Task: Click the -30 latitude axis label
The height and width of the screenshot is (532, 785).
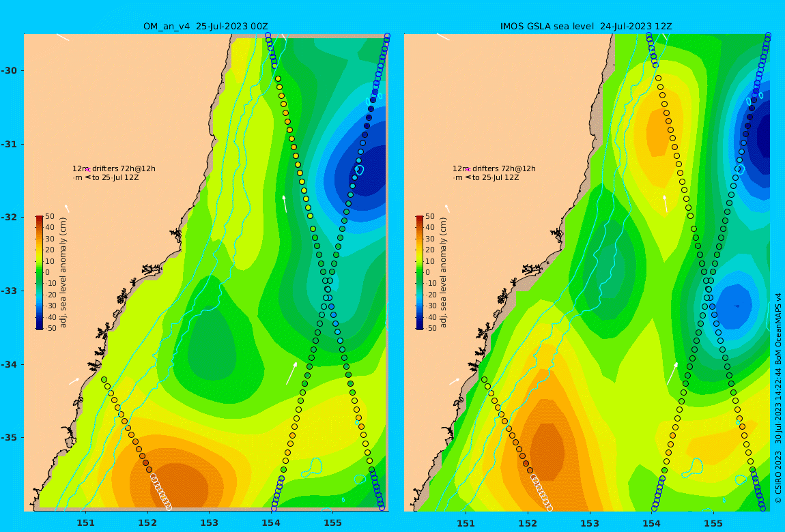Action: click(8, 70)
